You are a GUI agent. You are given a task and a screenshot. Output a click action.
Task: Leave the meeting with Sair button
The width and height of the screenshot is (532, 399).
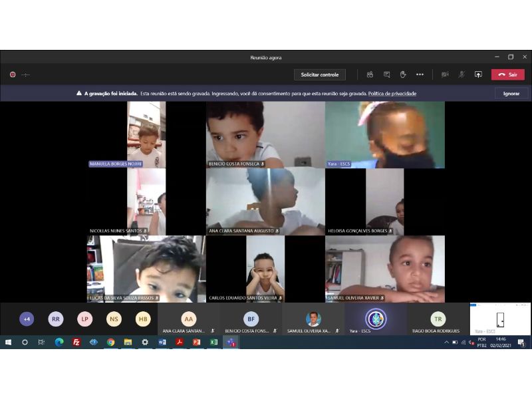tap(507, 74)
